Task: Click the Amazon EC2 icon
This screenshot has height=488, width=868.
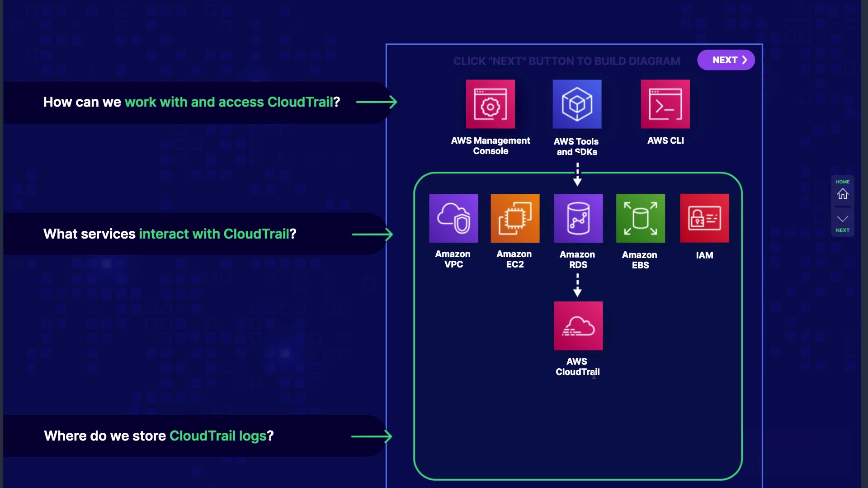Action: point(515,218)
